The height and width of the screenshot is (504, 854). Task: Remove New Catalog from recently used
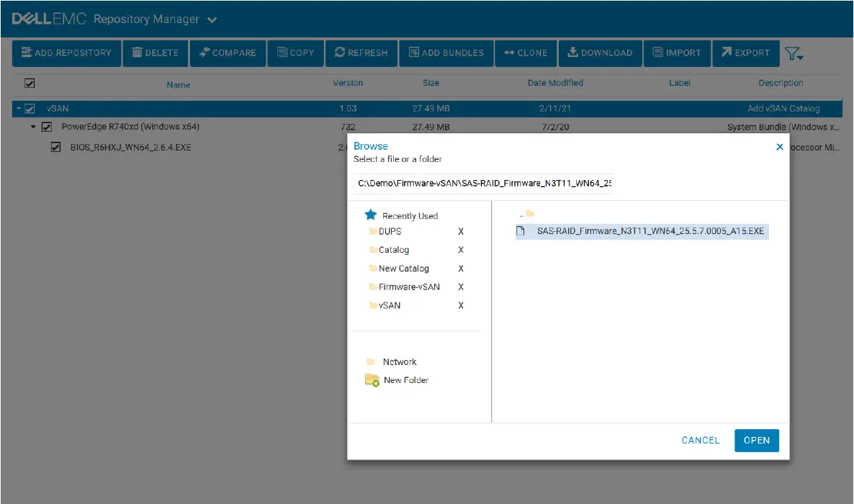pos(461,269)
